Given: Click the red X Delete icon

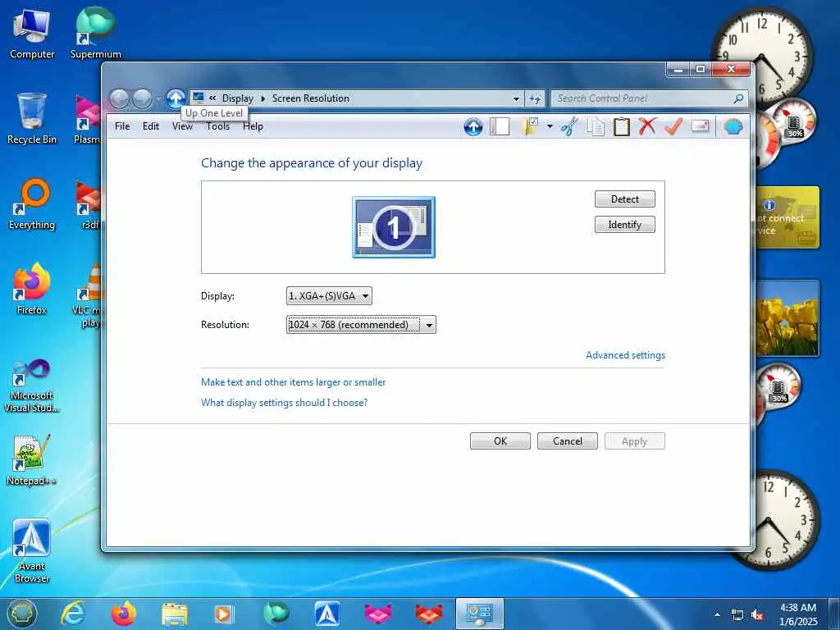Looking at the screenshot, I should (647, 127).
